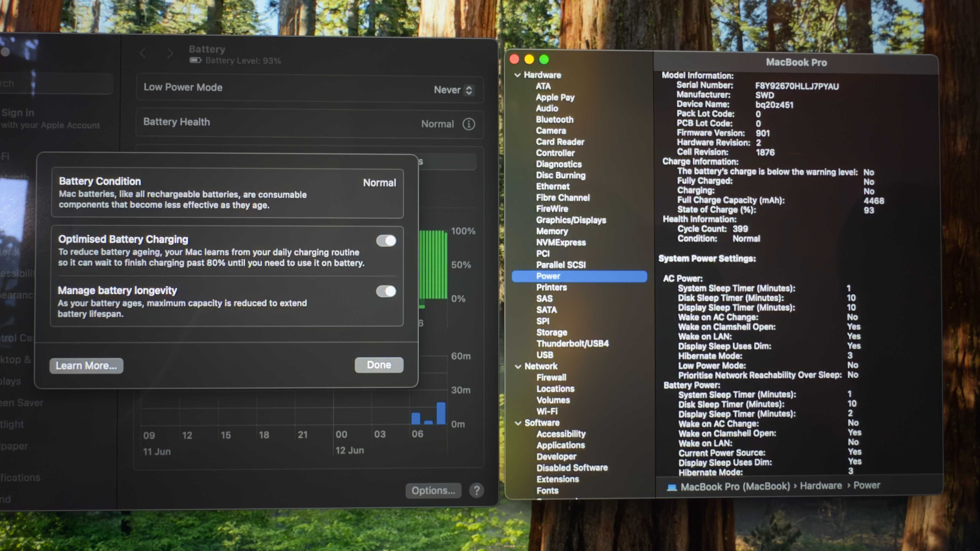Viewport: 980px width, 551px height.
Task: Select Camera in Hardware list
Action: pyautogui.click(x=551, y=131)
